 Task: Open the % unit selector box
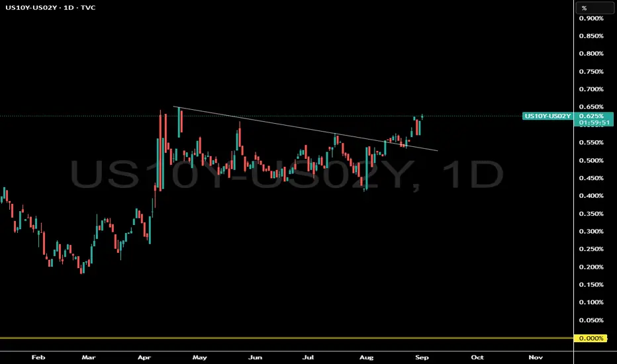594,8
